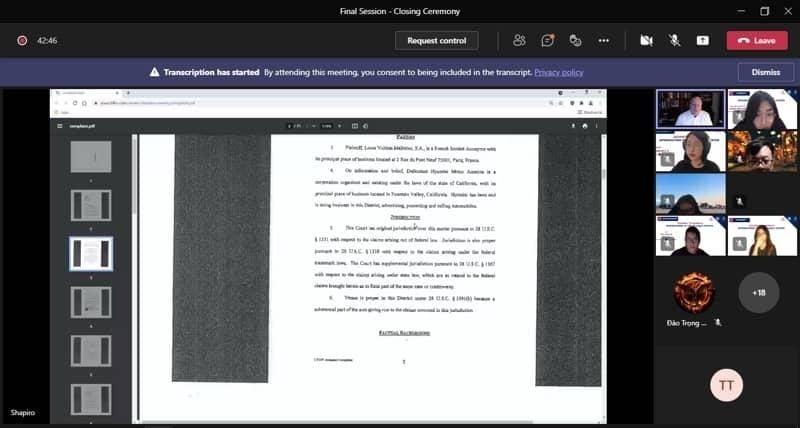Select the TT participant avatar

point(726,385)
